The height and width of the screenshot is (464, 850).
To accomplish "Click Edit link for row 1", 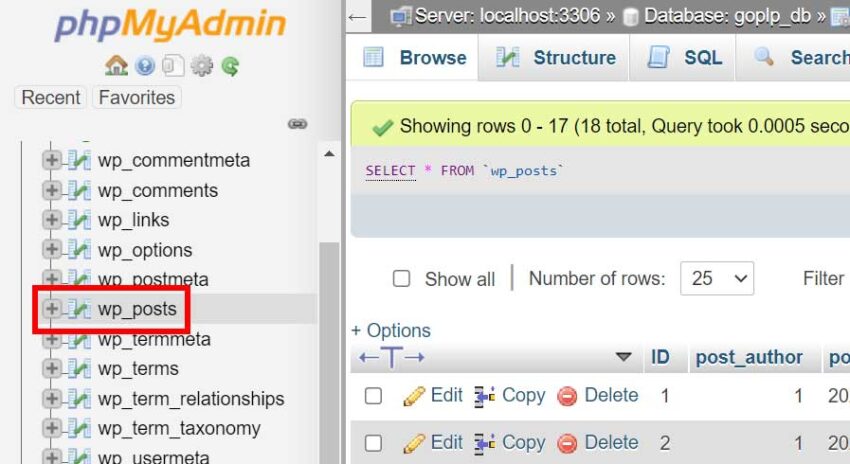I will 447,395.
